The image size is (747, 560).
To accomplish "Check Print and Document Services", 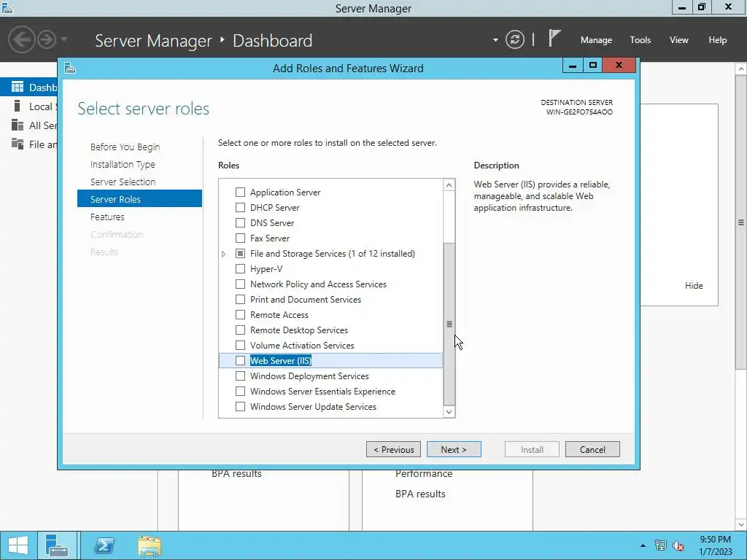I will pyautogui.click(x=240, y=299).
